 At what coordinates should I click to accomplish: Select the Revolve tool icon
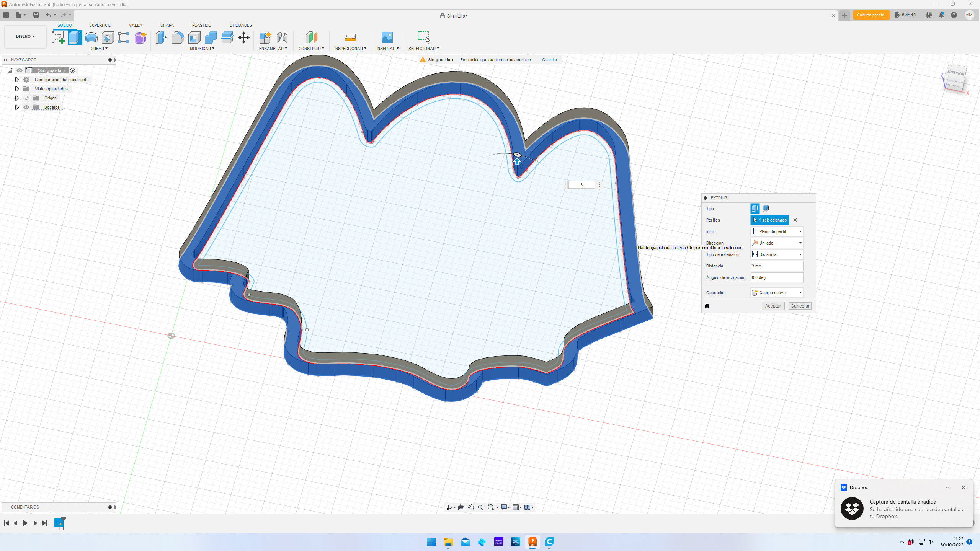pyautogui.click(x=91, y=37)
